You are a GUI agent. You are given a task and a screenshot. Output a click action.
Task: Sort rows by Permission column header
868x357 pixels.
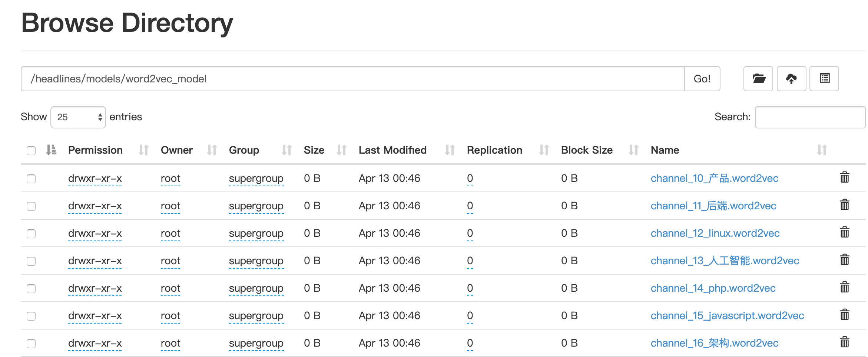point(95,150)
